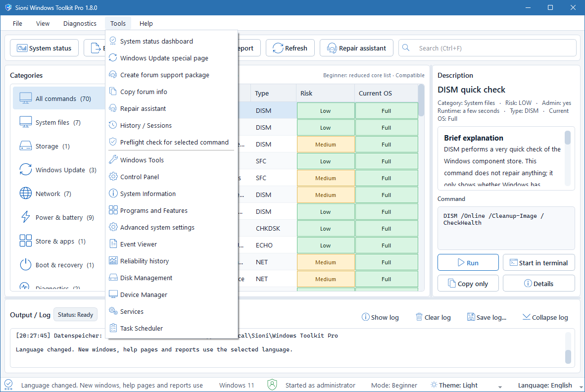The image size is (585, 392).
Task: Open the View menu
Action: (x=43, y=23)
